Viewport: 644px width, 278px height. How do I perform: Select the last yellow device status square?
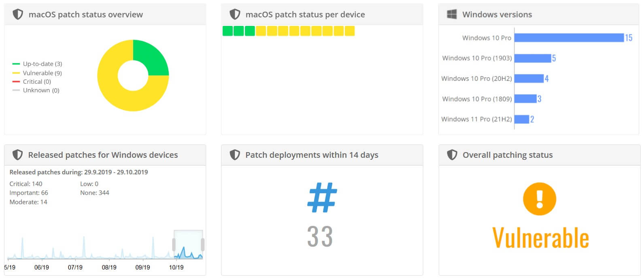[x=350, y=31]
